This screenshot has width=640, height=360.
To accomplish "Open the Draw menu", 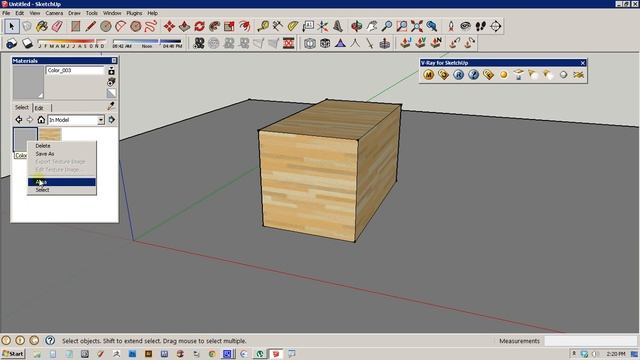I will pos(74,13).
